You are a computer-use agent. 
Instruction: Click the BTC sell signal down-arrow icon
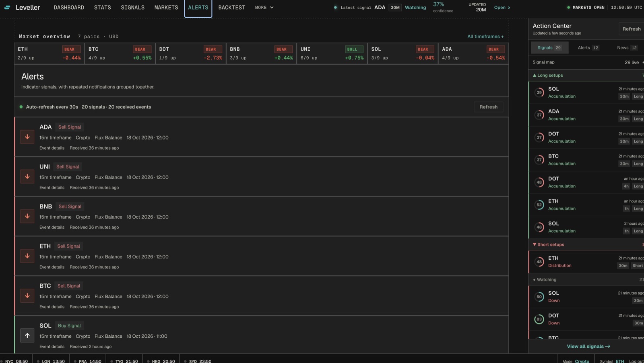pyautogui.click(x=27, y=296)
